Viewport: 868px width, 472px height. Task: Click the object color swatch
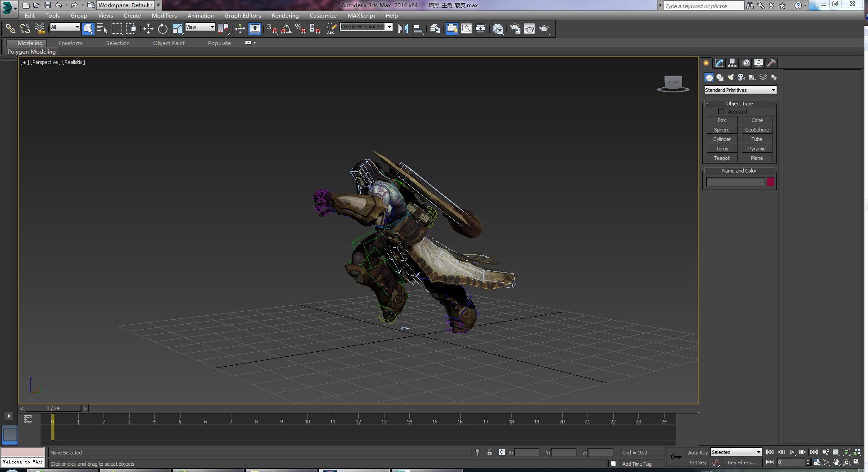click(770, 182)
